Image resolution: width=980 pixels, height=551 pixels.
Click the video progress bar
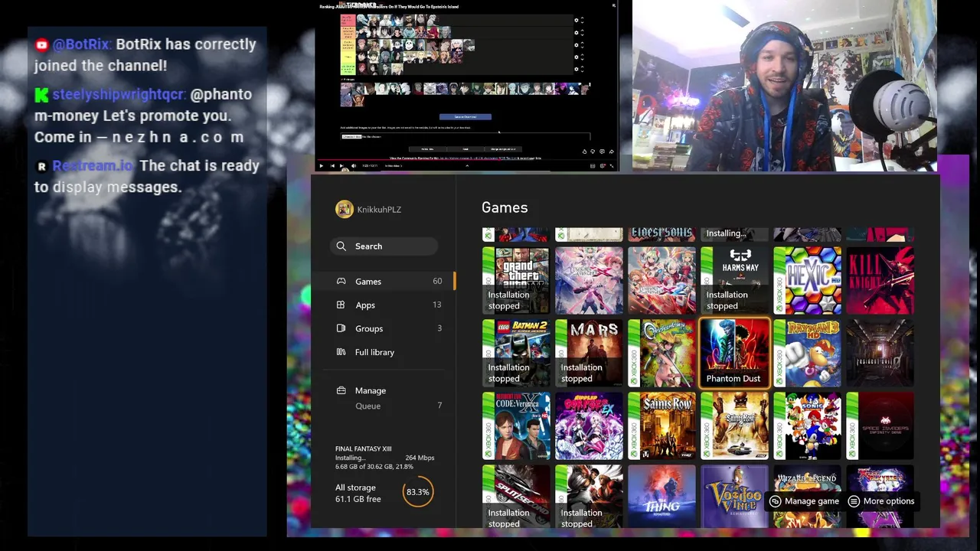tap(467, 160)
